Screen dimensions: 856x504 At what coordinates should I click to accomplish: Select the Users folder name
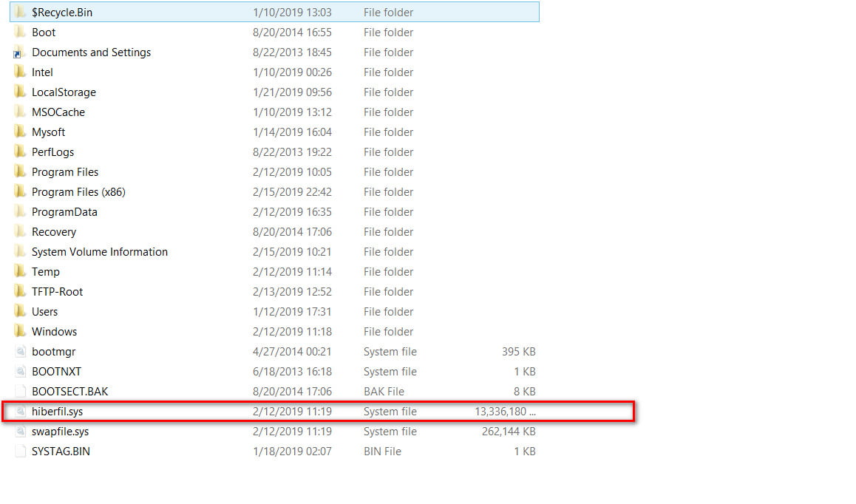44,312
